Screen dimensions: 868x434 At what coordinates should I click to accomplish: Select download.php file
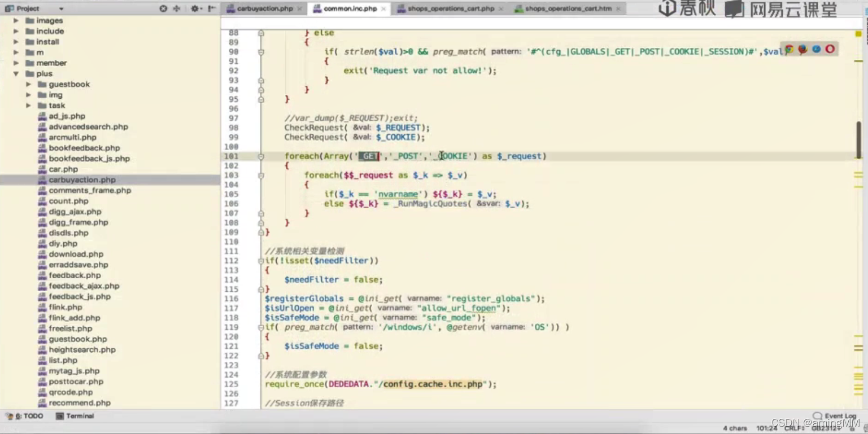[76, 254]
